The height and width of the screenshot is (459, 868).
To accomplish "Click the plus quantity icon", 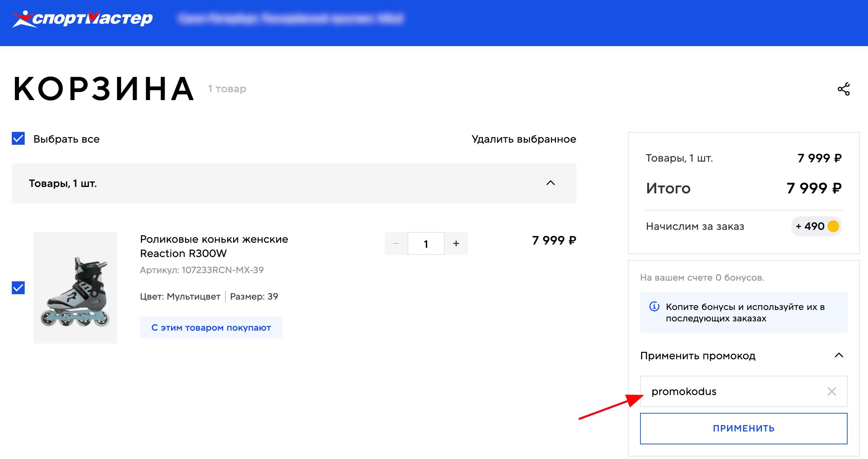I will [x=456, y=243].
